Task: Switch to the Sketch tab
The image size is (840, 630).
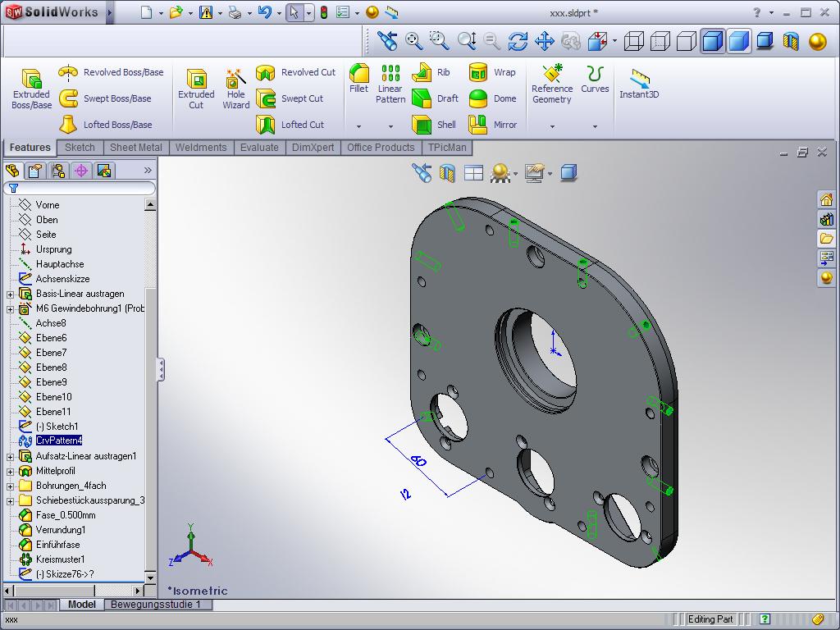Action: pyautogui.click(x=80, y=148)
